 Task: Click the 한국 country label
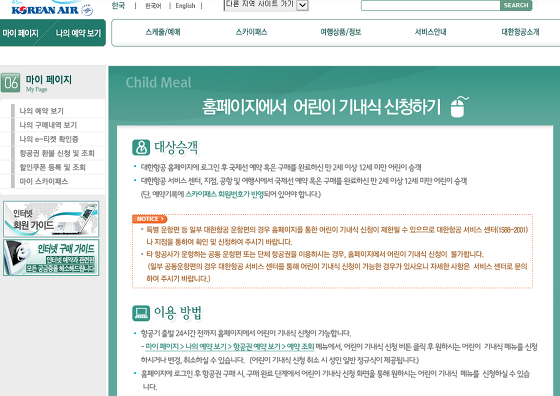pos(118,5)
